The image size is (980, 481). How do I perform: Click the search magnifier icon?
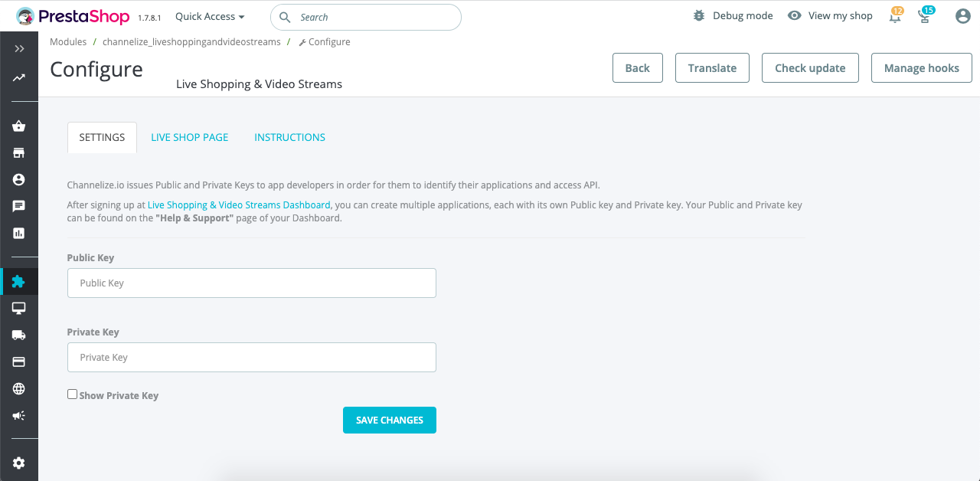pos(285,17)
